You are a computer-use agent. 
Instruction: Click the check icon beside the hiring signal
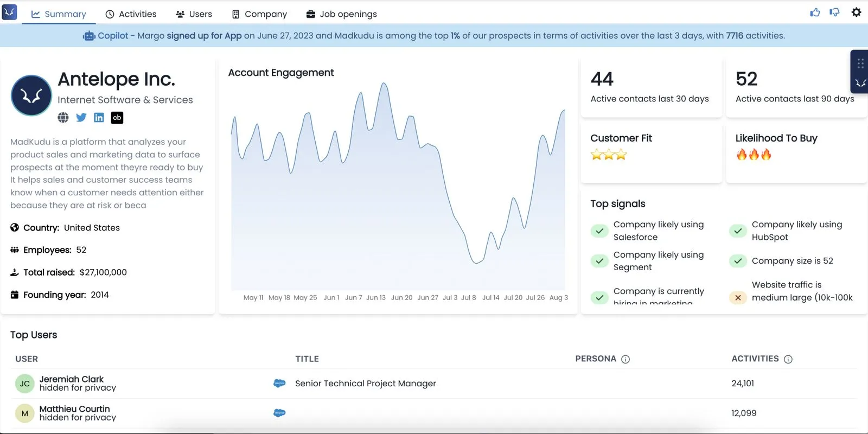click(599, 297)
